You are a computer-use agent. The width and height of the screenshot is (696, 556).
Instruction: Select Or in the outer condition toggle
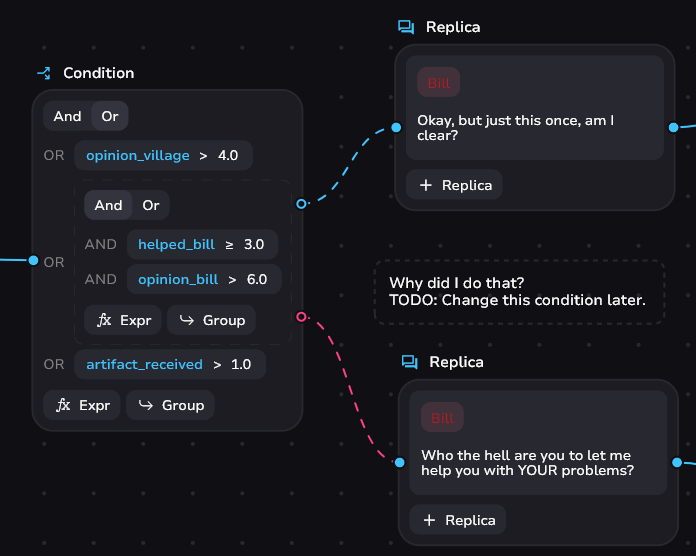pyautogui.click(x=110, y=116)
